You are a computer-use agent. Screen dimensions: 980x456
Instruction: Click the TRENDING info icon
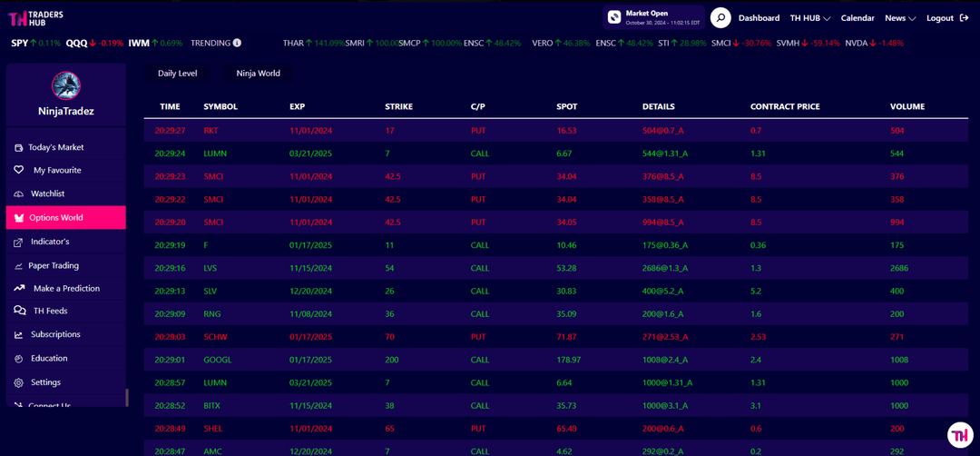[x=237, y=44]
